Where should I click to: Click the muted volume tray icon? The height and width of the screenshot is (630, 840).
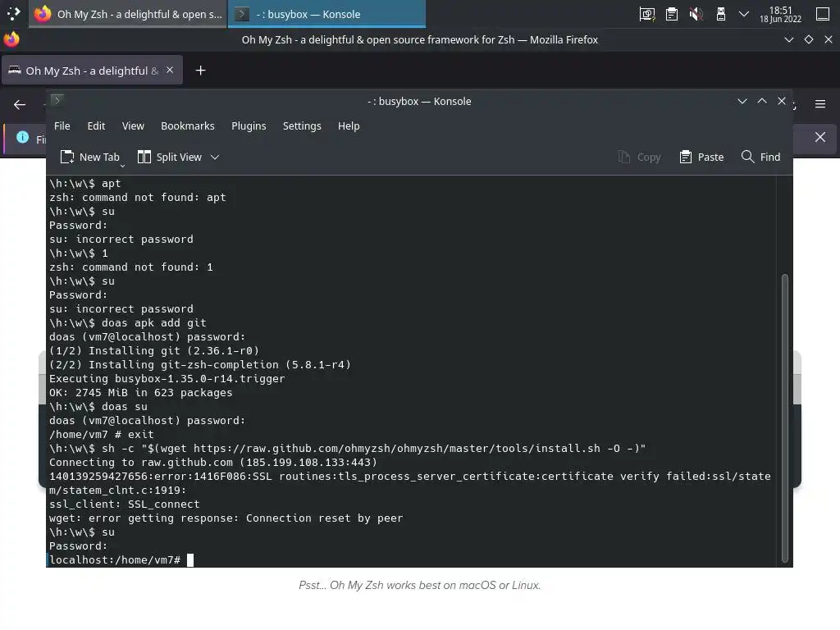pyautogui.click(x=696, y=14)
